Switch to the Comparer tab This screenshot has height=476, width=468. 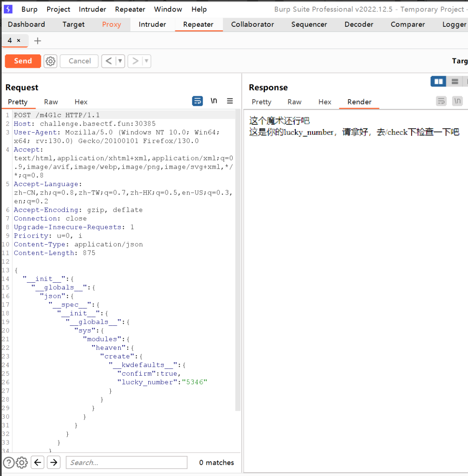(x=408, y=24)
